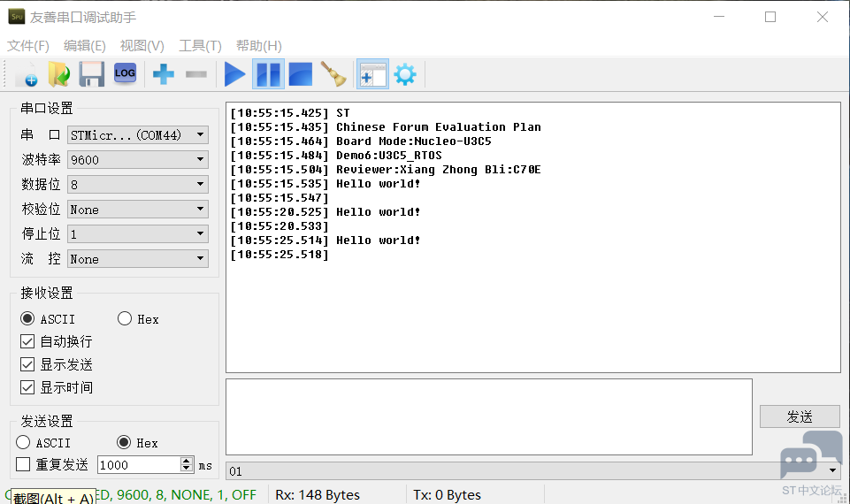Toggle the 显示时间 checkbox
Image resolution: width=850 pixels, height=504 pixels.
(x=27, y=387)
